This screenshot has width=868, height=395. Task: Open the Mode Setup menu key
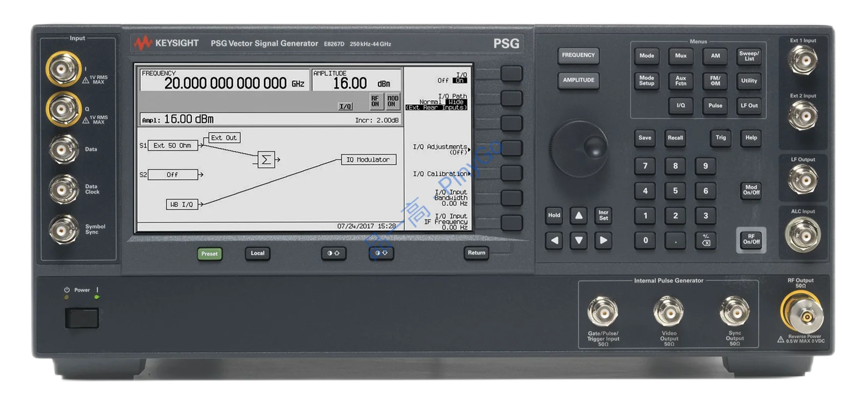pyautogui.click(x=647, y=81)
